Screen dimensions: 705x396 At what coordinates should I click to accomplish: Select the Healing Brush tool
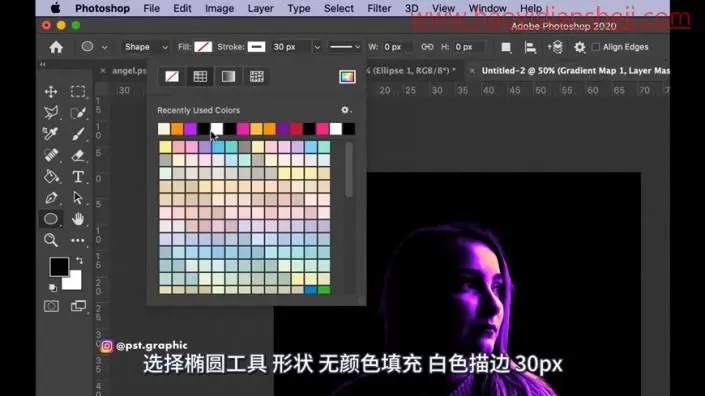click(51, 155)
